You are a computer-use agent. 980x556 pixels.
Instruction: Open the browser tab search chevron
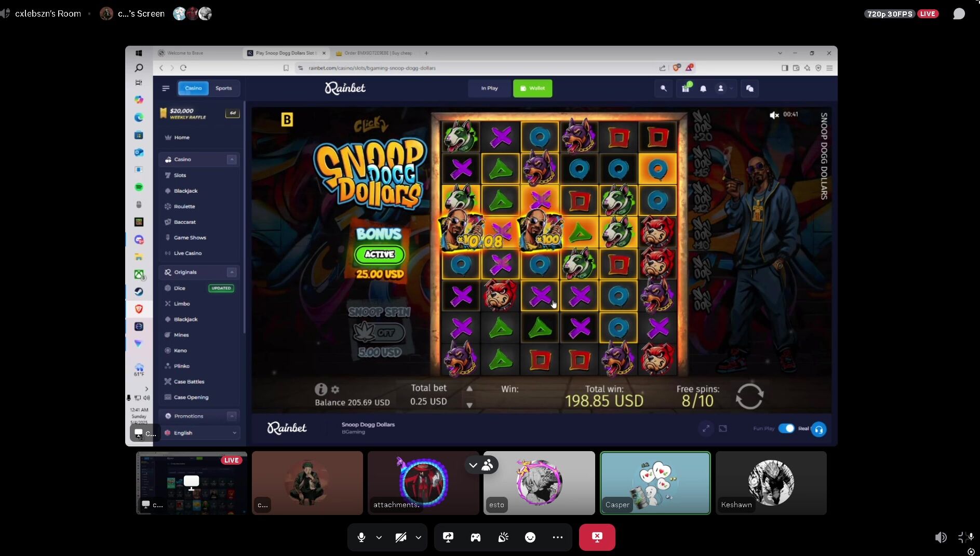780,53
